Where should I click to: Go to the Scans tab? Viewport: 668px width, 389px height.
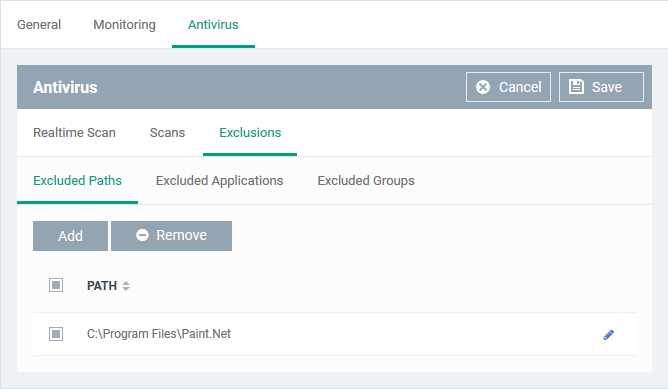click(x=167, y=133)
